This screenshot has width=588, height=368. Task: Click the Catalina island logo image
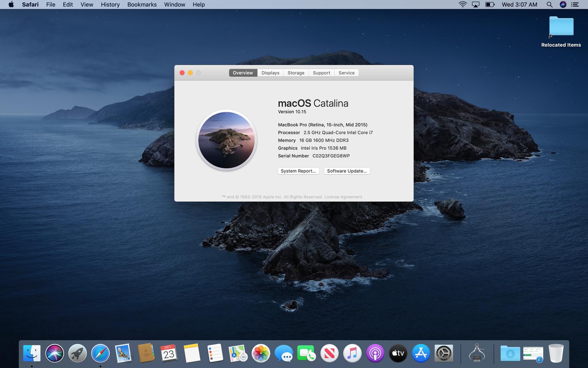click(x=226, y=140)
